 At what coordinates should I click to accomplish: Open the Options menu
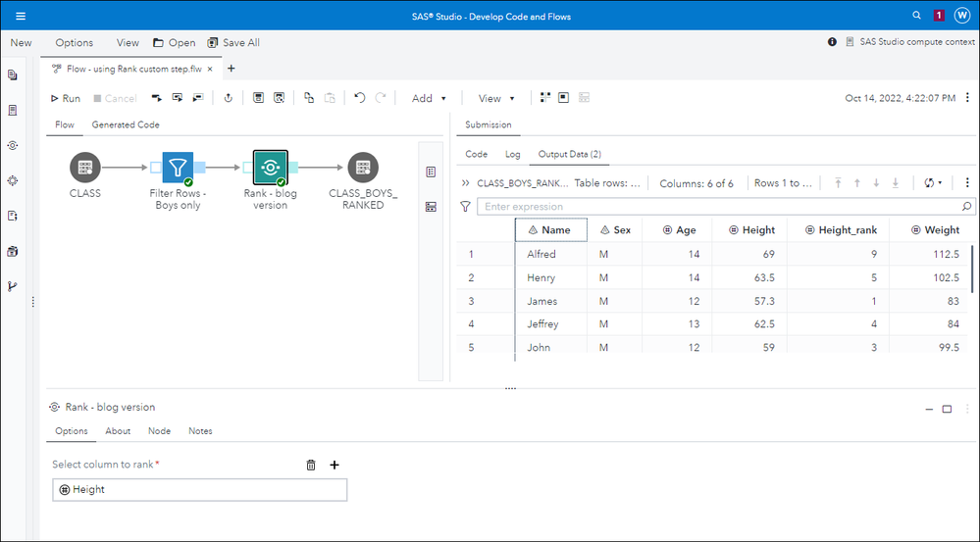point(74,42)
